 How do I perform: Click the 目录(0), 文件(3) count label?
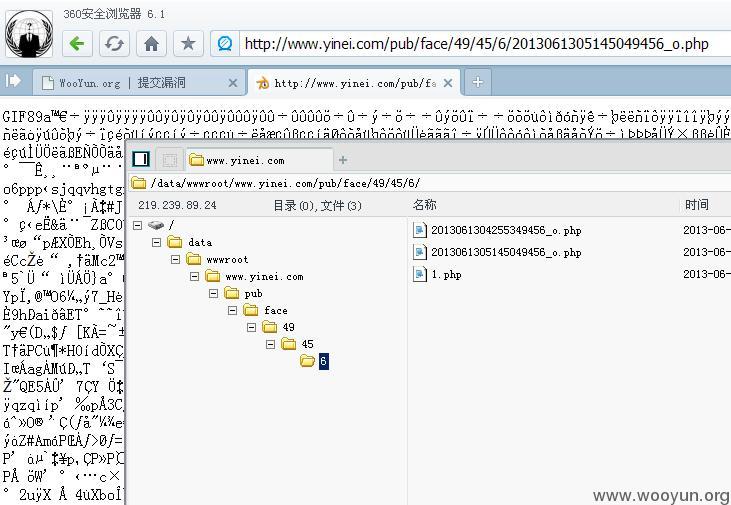click(317, 205)
